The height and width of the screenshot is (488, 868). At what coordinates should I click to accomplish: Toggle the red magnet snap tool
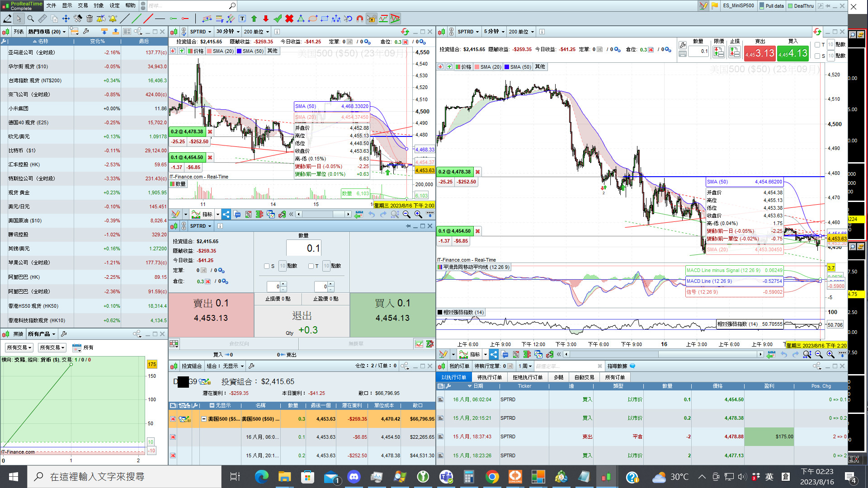click(x=360, y=19)
